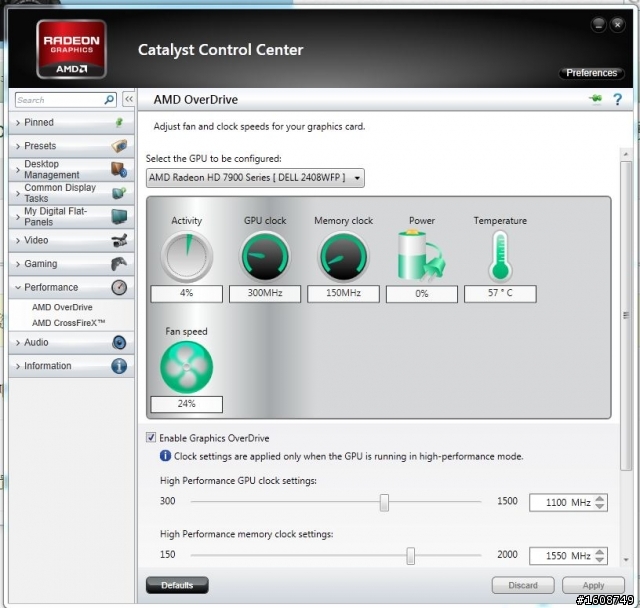Click the My Digital Flat-Panels monitor icon
Image resolution: width=640 pixels, height=608 pixels.
(119, 216)
